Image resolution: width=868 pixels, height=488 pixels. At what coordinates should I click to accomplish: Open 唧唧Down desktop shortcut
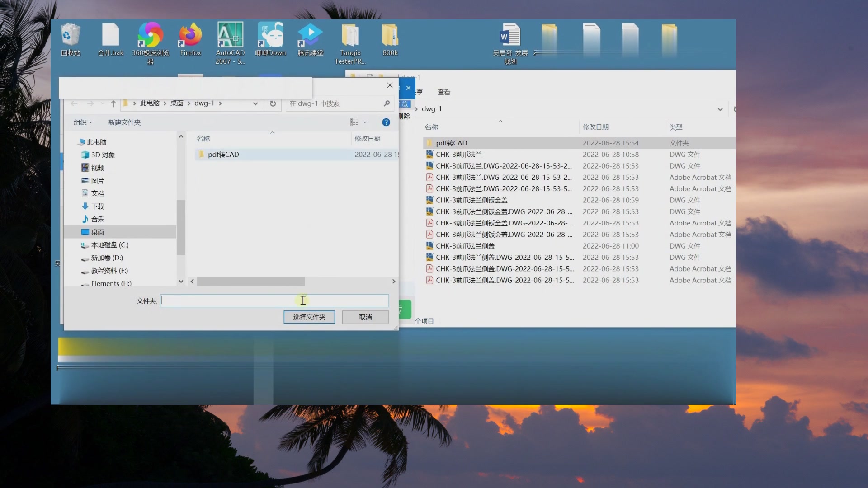point(270,40)
